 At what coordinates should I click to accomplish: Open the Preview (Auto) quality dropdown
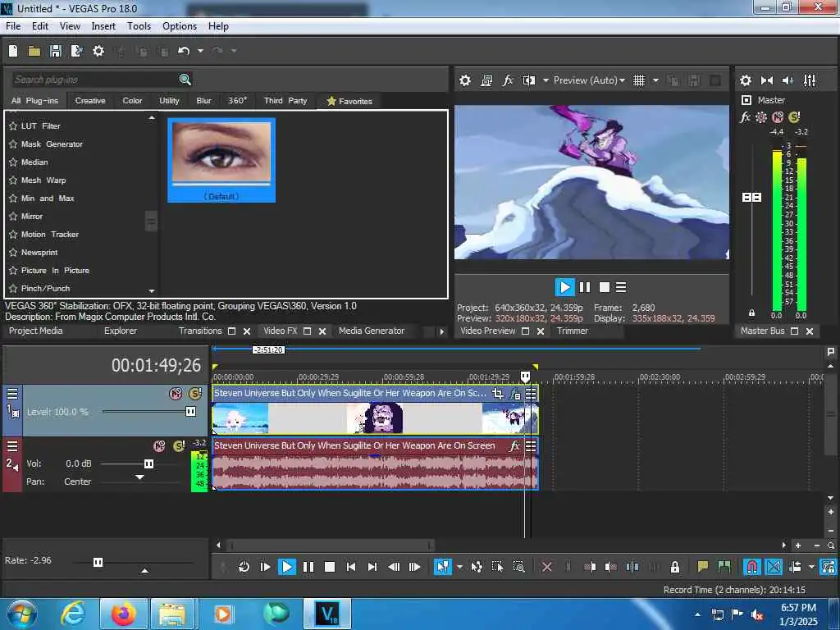coord(589,80)
